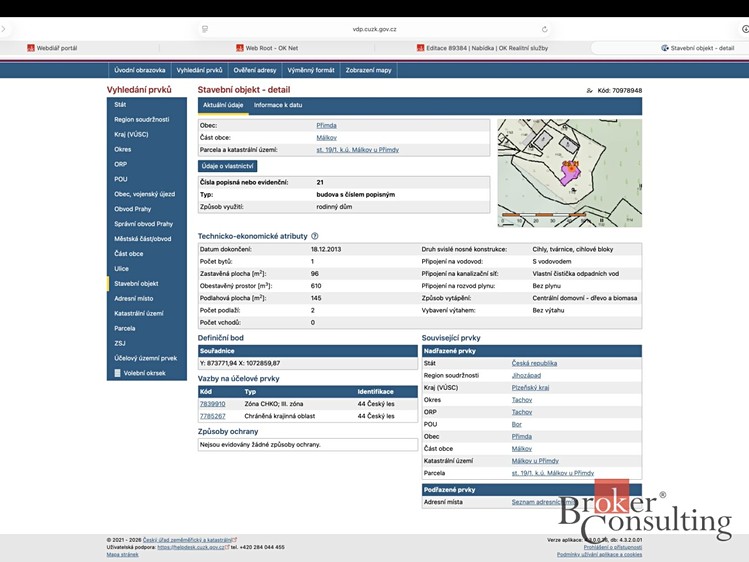Select Obec, vojenský újezd in sidebar

147,194
